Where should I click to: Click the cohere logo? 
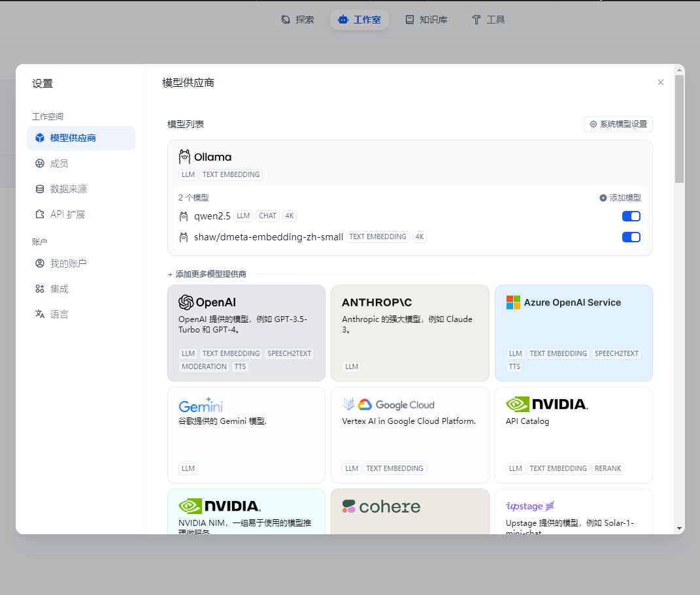pos(381,506)
